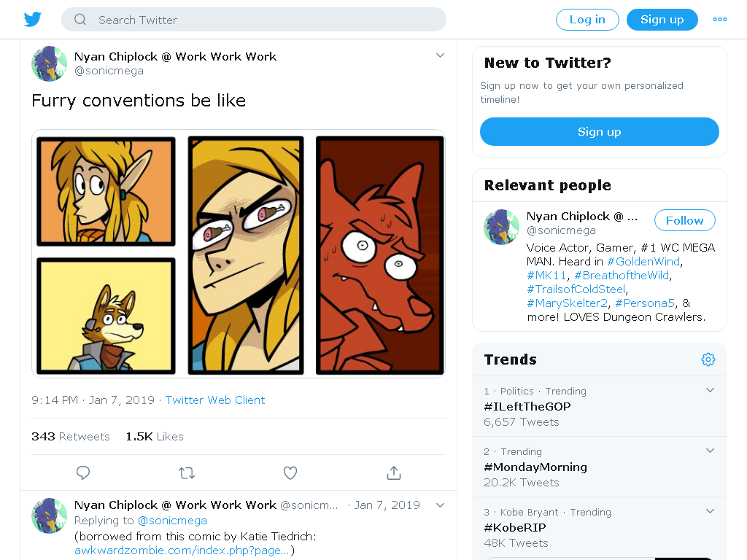Click the Twitter bird logo
747x560 pixels.
point(33,20)
